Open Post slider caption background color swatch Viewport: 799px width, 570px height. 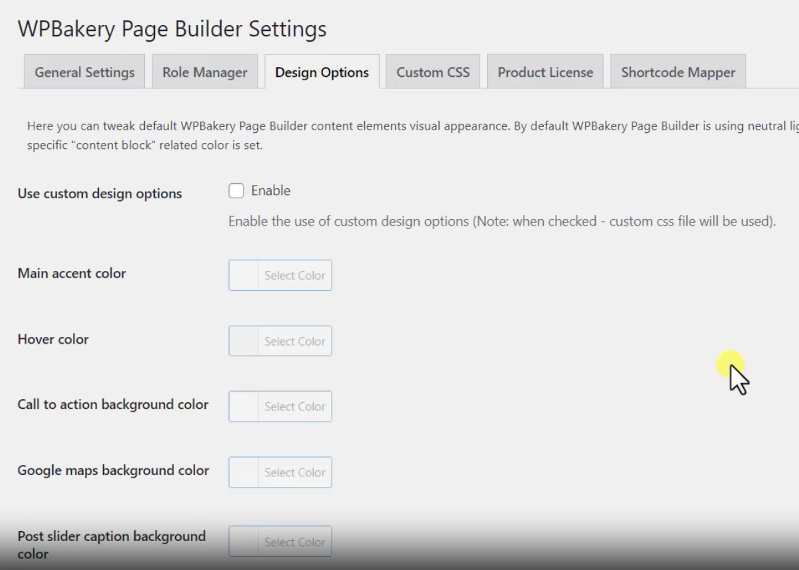(x=244, y=541)
